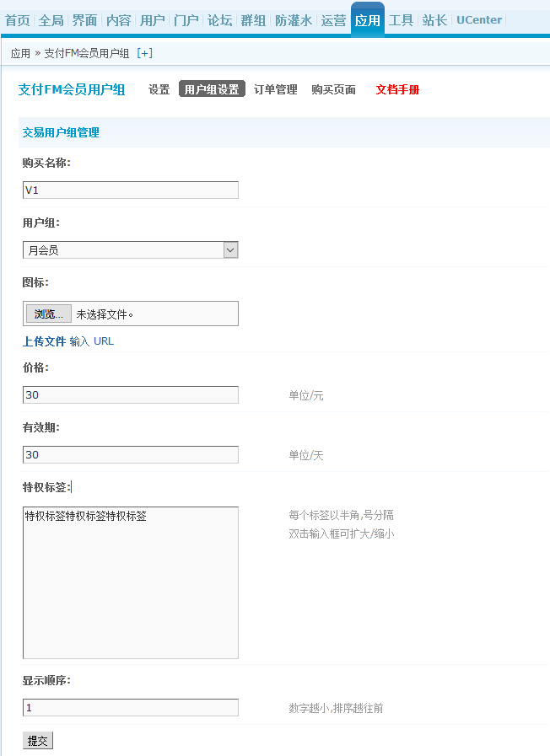The height and width of the screenshot is (756, 550).
Task: Open the 内容 top menu
Action: tap(119, 20)
